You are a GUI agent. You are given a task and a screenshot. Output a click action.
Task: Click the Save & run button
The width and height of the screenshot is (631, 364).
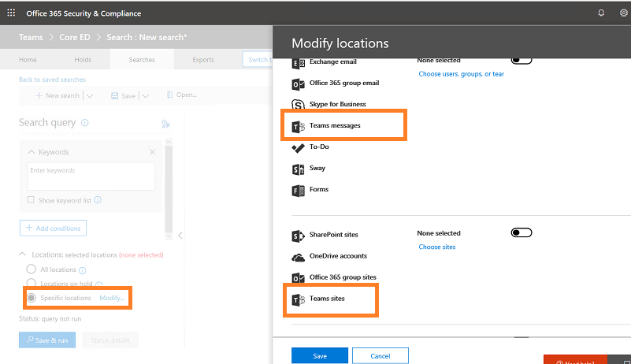(x=47, y=340)
